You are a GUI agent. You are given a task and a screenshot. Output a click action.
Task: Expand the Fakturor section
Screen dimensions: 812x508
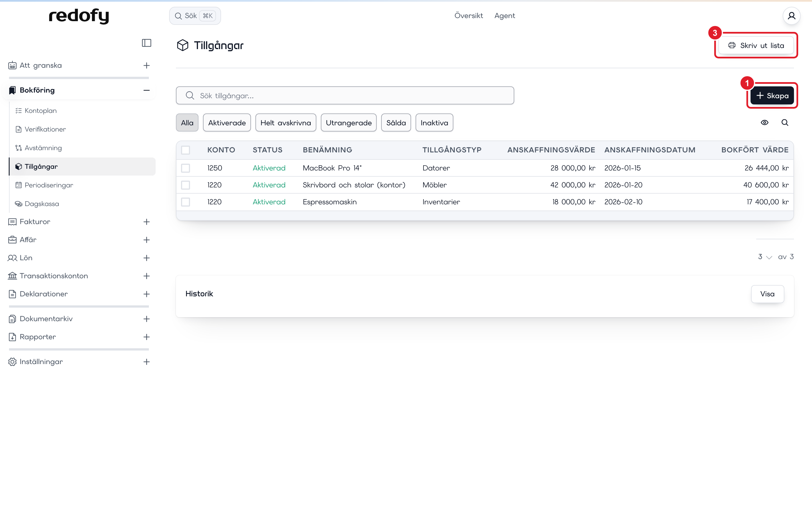[147, 222]
